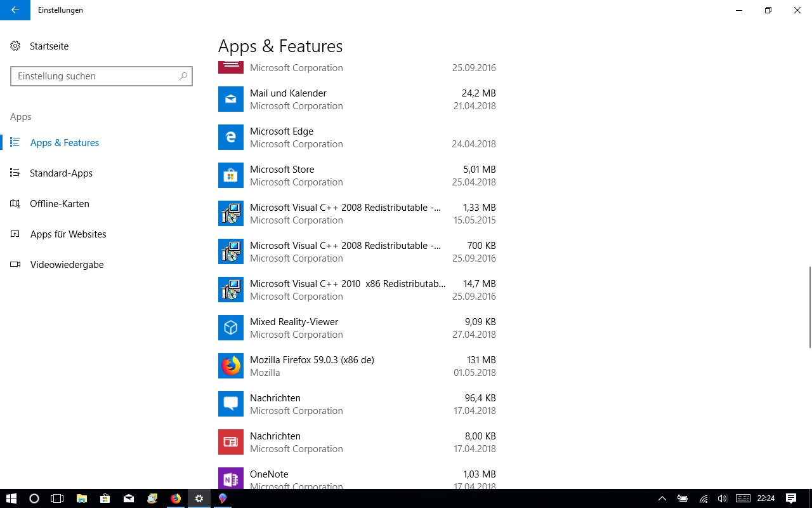812x508 pixels.
Task: Select the Mail und Kalender app icon
Action: pyautogui.click(x=231, y=99)
